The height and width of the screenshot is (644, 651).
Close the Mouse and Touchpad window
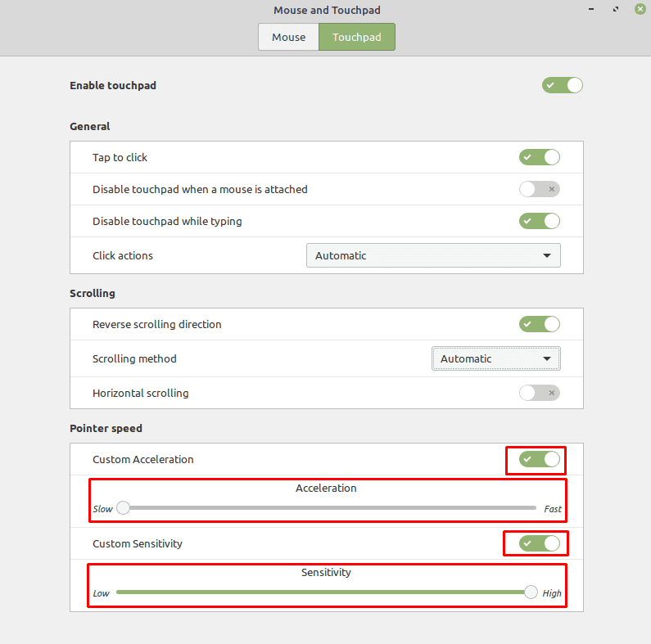[x=640, y=9]
